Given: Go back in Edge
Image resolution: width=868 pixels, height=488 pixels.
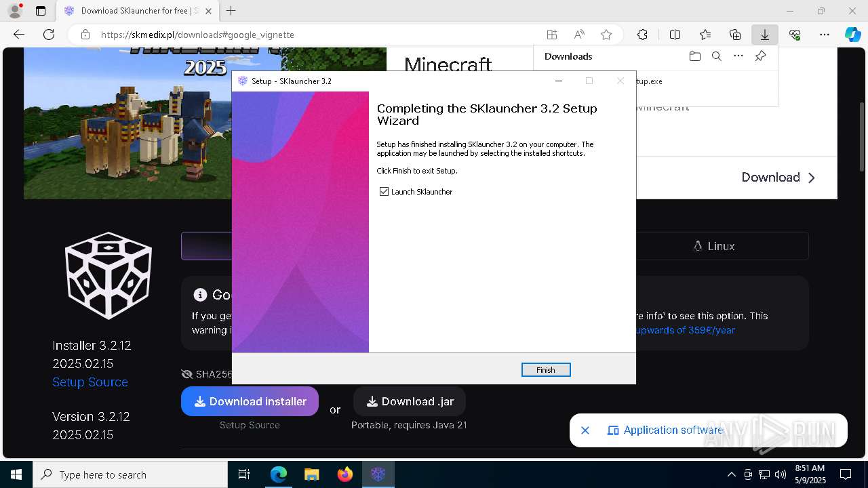Looking at the screenshot, I should (x=19, y=35).
